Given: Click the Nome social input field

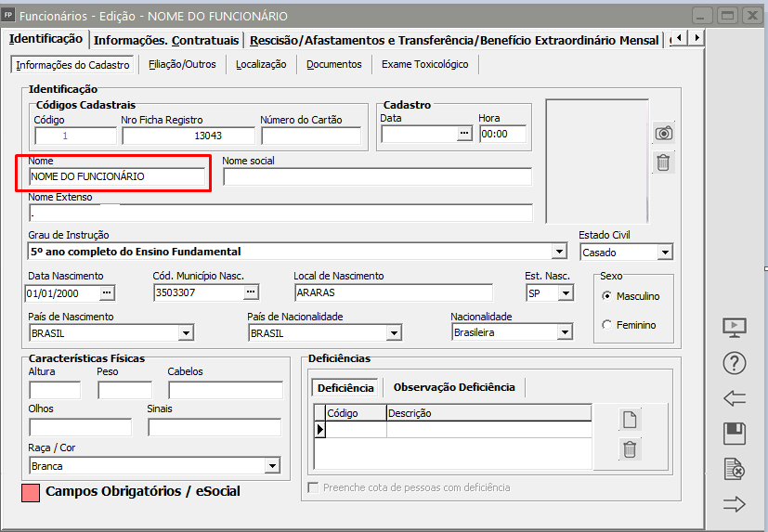Looking at the screenshot, I should [x=377, y=176].
